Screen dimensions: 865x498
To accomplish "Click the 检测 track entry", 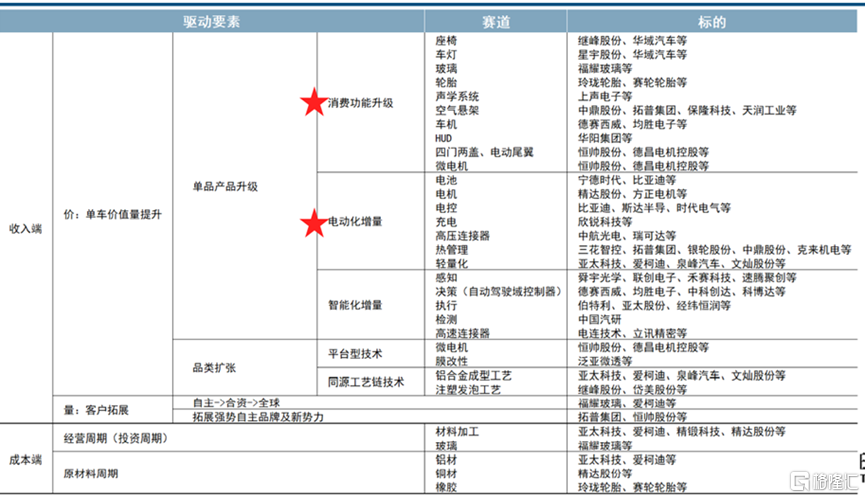I will pyautogui.click(x=446, y=319).
